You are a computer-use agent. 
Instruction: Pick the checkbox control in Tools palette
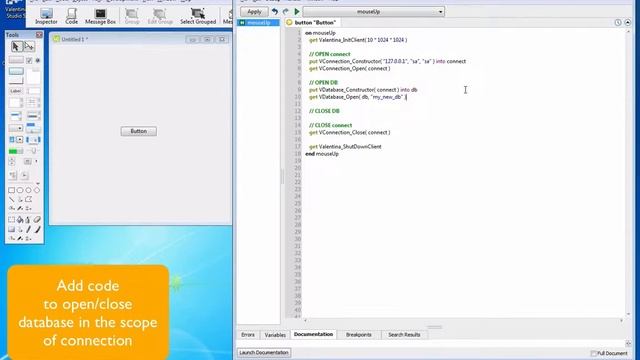pos(29,60)
